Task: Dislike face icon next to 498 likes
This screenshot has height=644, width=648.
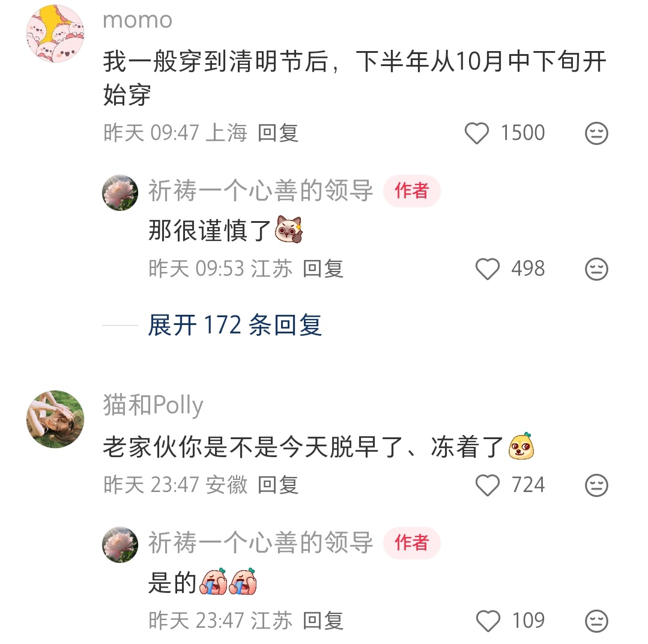Action: pos(596,269)
